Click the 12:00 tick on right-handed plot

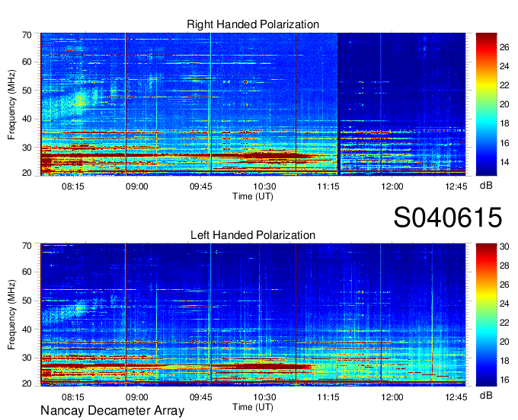point(392,186)
